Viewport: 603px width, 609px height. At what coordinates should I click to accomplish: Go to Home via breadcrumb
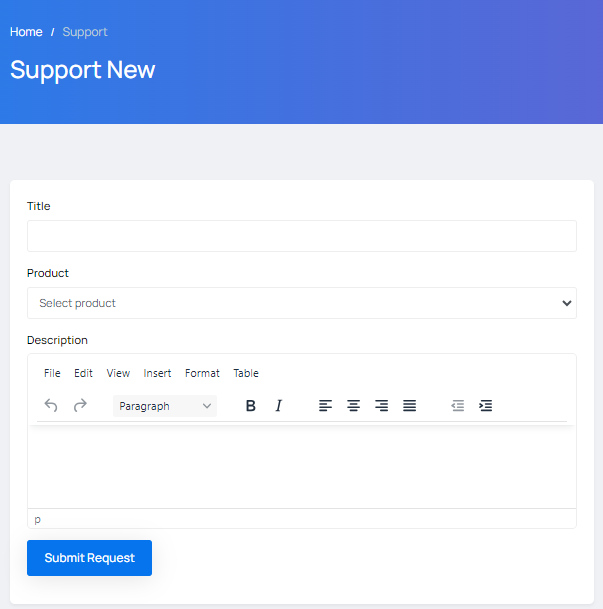pos(26,32)
